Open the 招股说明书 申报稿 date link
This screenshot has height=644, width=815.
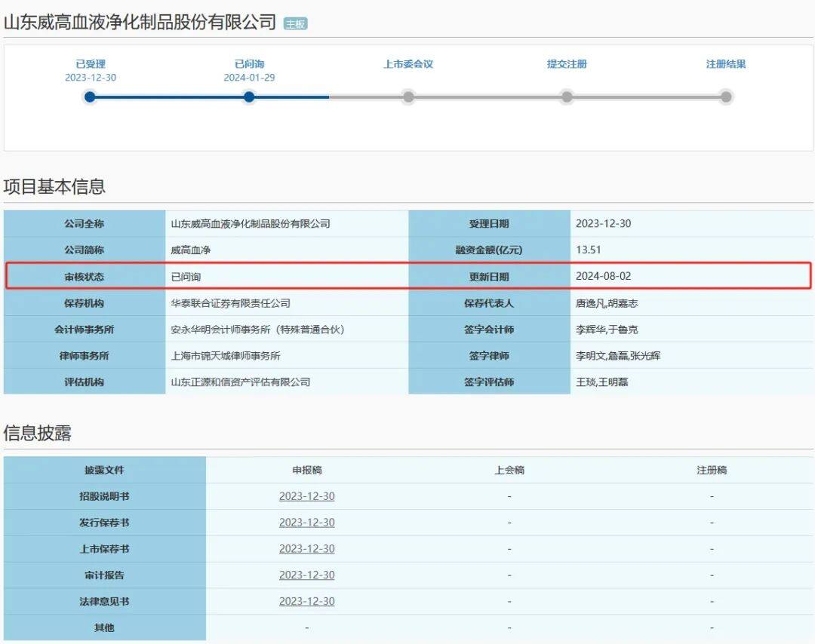point(306,496)
